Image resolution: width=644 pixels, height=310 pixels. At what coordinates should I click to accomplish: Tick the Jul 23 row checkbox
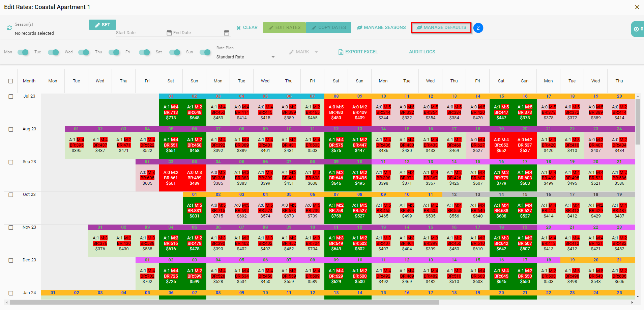(11, 97)
